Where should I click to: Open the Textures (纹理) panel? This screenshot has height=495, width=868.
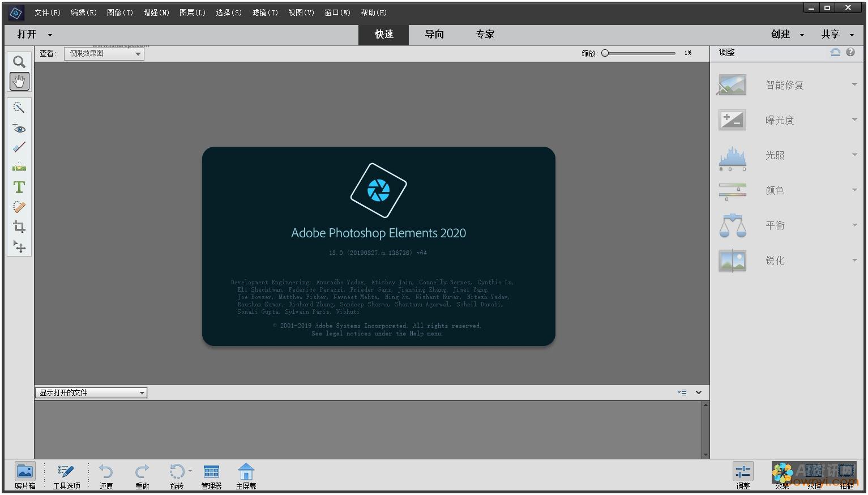coord(814,476)
